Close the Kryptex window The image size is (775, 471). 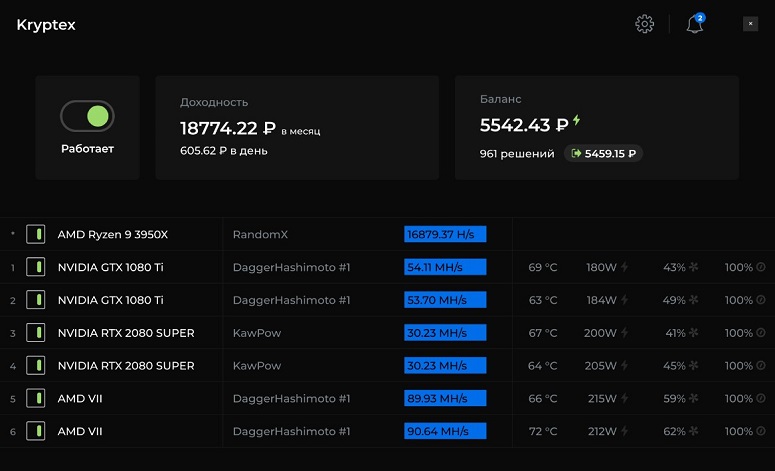(750, 24)
